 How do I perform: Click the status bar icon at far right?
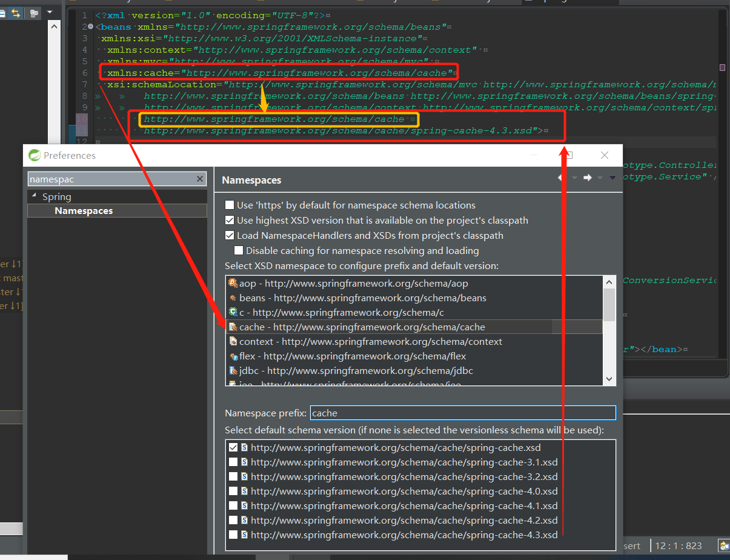[724, 545]
